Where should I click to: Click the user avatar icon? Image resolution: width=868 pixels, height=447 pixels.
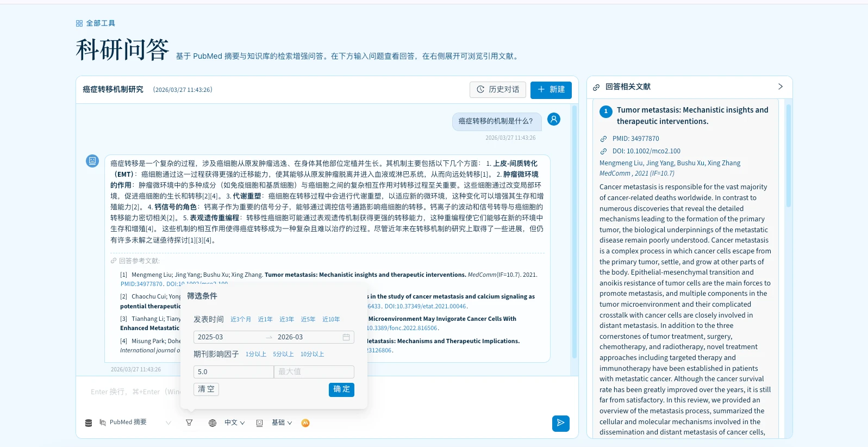pyautogui.click(x=553, y=119)
